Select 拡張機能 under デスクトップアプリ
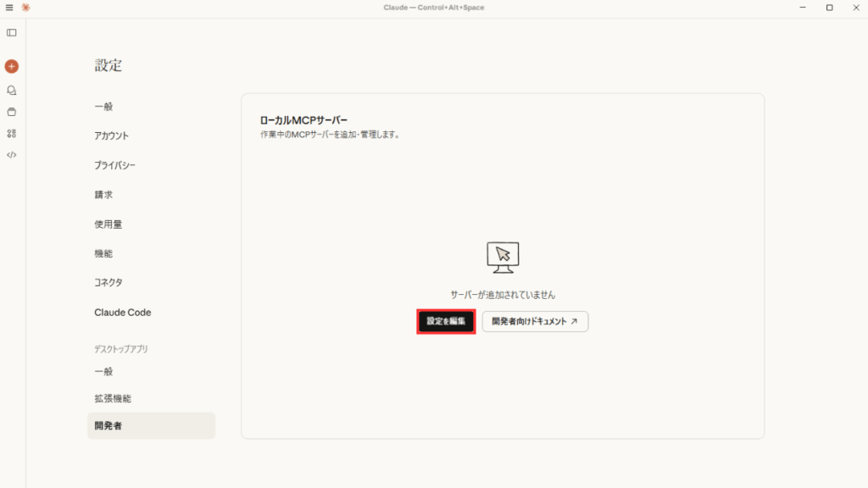This screenshot has width=868, height=488. [113, 398]
